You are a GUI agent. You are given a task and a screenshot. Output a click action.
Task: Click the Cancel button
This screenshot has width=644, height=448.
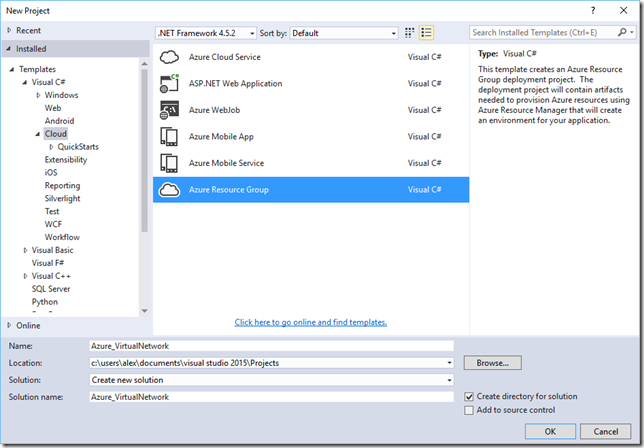pos(605,431)
